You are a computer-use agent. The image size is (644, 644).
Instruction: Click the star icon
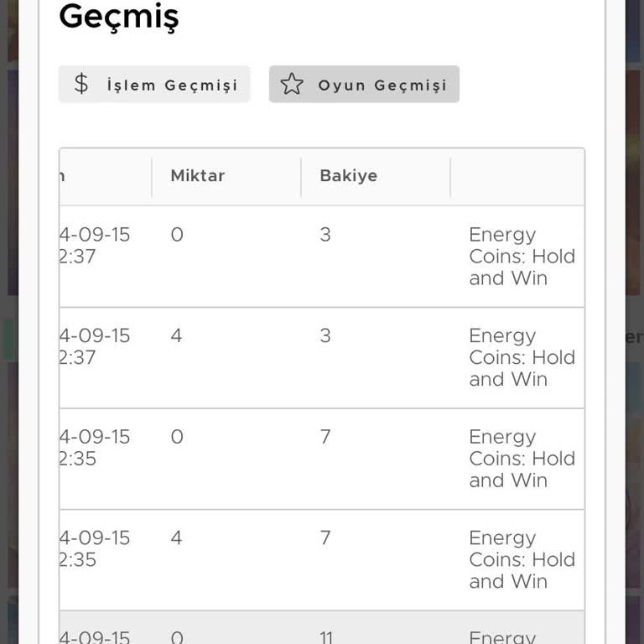coord(292,84)
